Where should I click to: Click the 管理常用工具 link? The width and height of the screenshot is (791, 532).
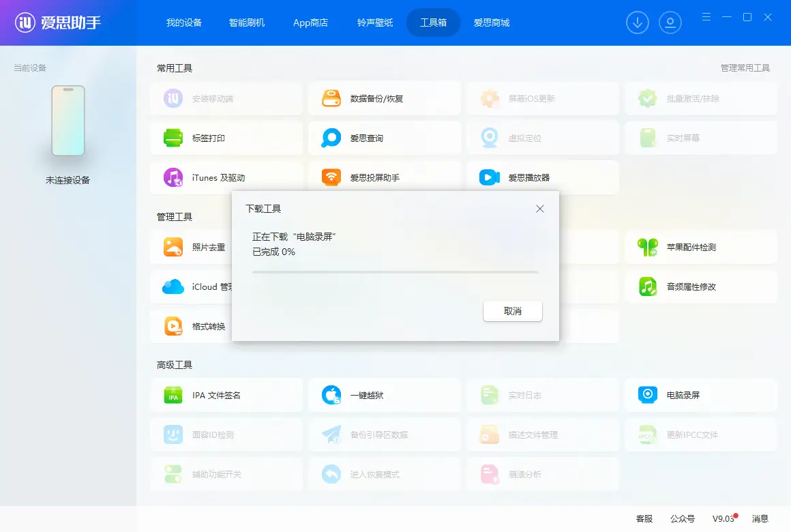[745, 68]
